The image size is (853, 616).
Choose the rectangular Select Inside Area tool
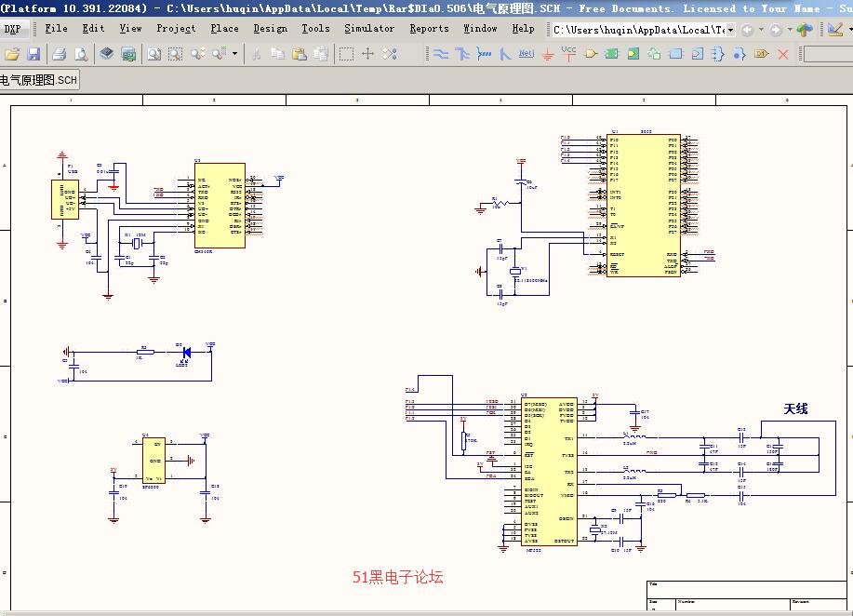point(346,54)
